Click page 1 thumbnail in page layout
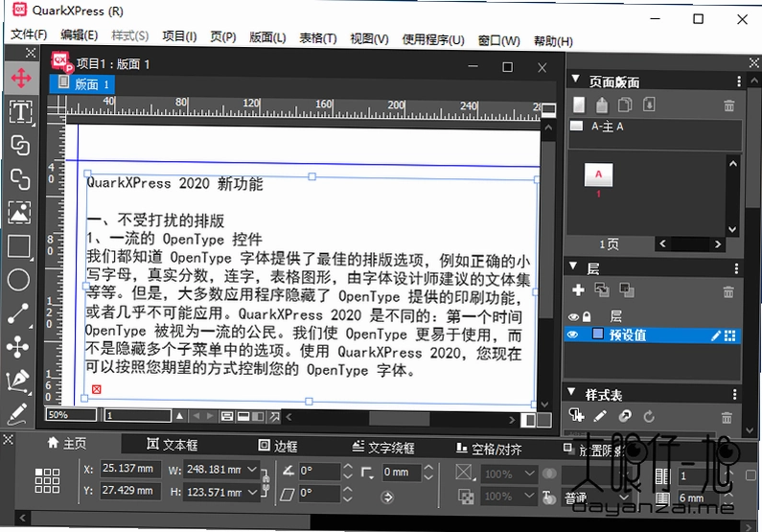The width and height of the screenshot is (762, 532). click(x=598, y=174)
